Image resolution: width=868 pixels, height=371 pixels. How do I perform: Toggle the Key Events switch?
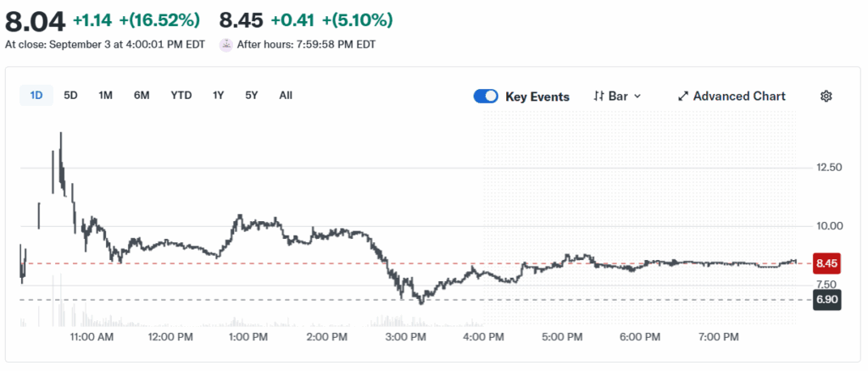[x=486, y=97]
